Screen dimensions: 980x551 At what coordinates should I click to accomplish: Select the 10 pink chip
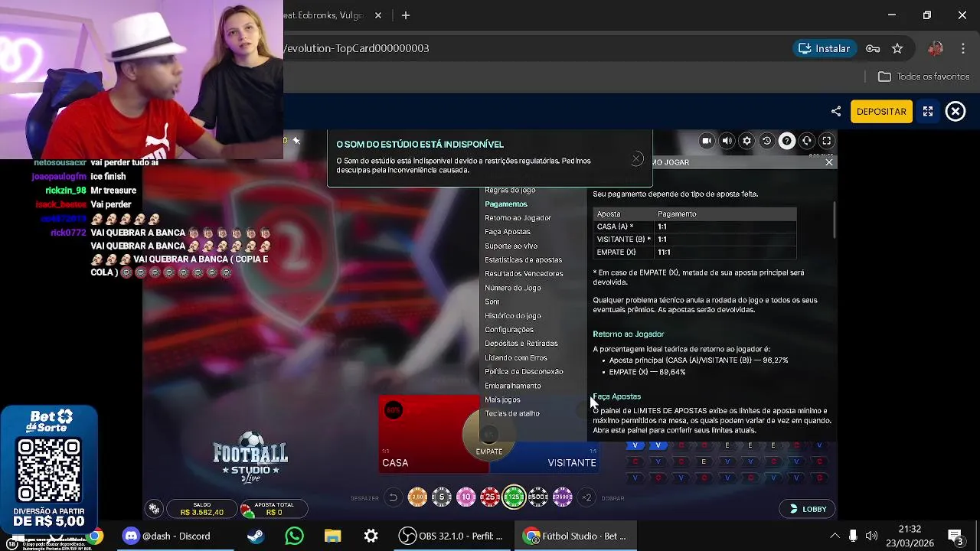(466, 497)
